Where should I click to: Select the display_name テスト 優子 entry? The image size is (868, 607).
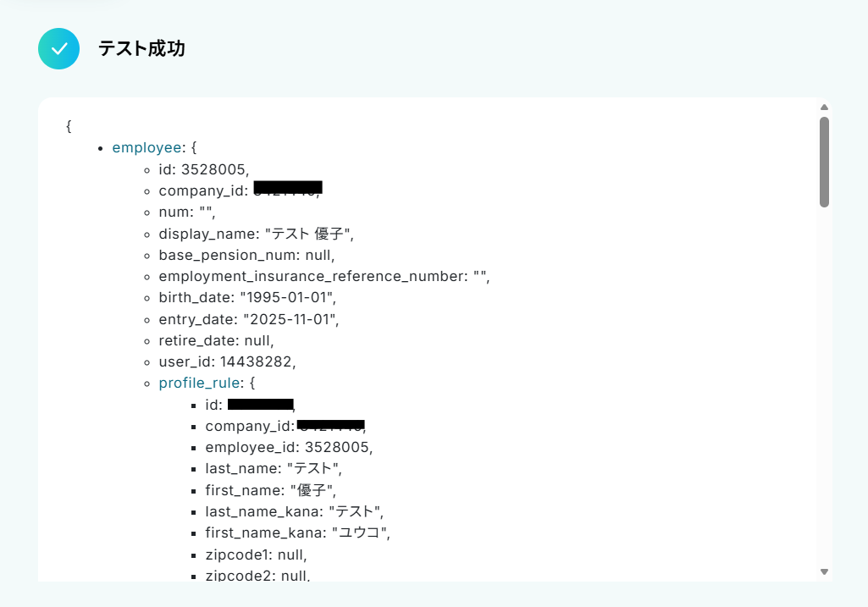pyautogui.click(x=256, y=234)
